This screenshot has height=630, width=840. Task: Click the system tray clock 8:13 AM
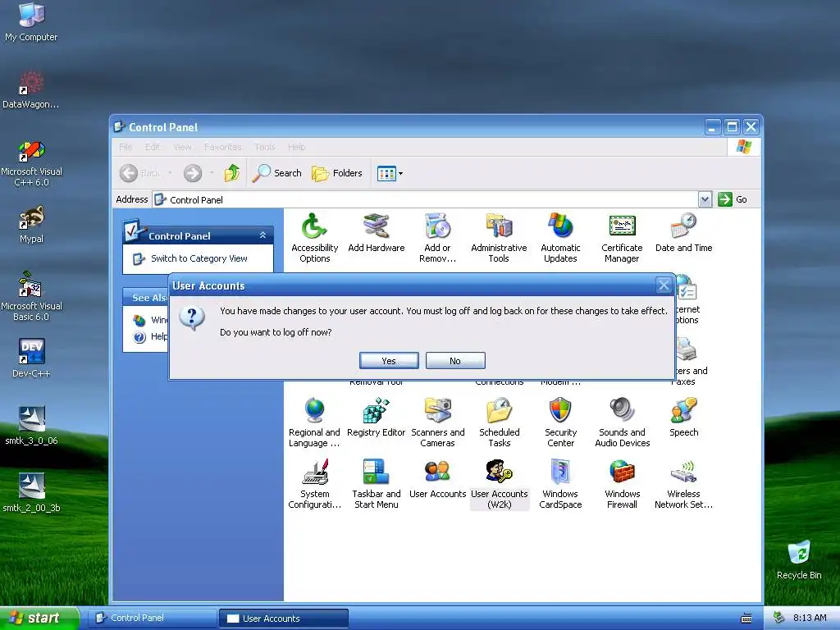click(x=810, y=618)
